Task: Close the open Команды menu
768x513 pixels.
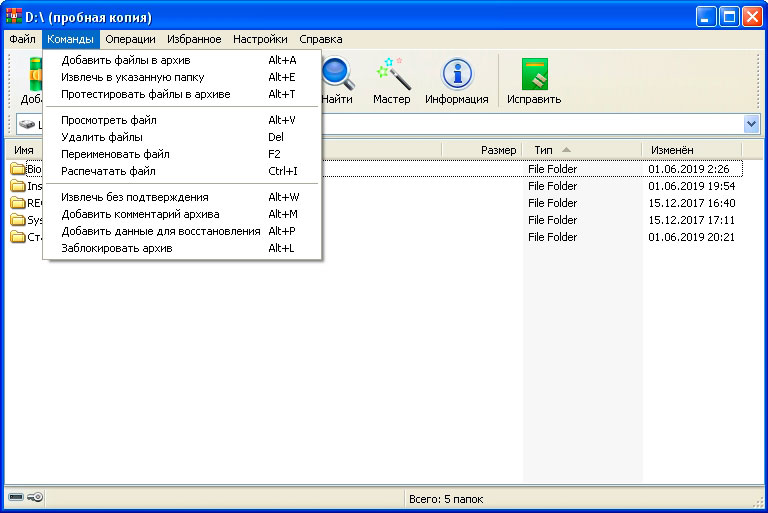Action: pyautogui.click(x=71, y=39)
